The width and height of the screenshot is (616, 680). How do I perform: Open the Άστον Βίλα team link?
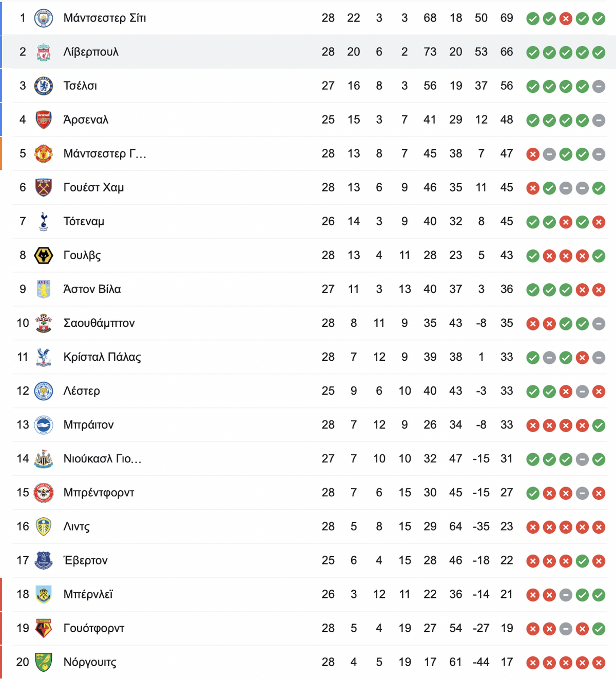pos(92,289)
